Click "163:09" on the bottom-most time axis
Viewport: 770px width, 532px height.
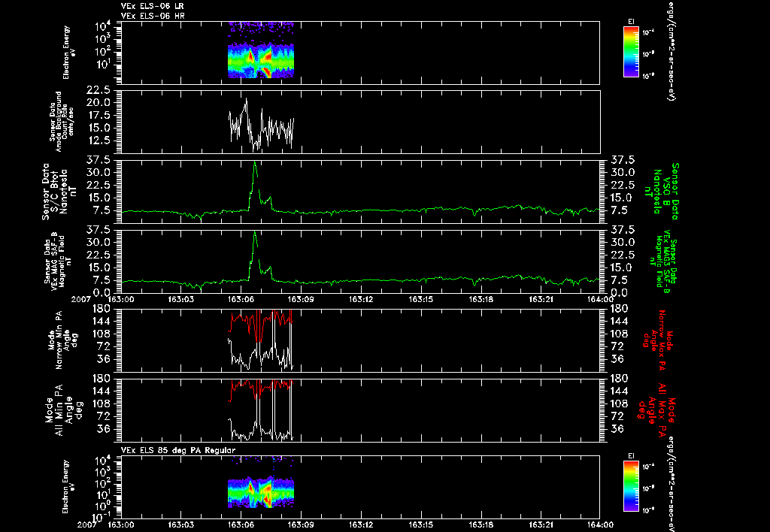coord(301,524)
